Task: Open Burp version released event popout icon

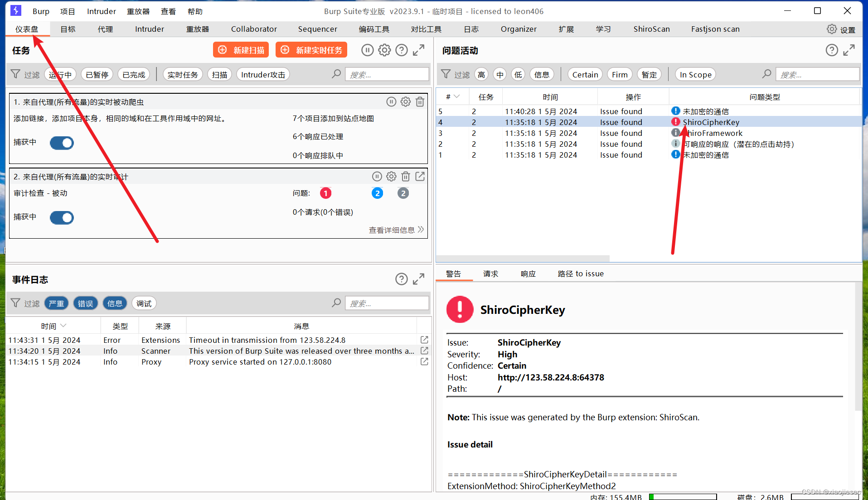Action: (x=424, y=351)
